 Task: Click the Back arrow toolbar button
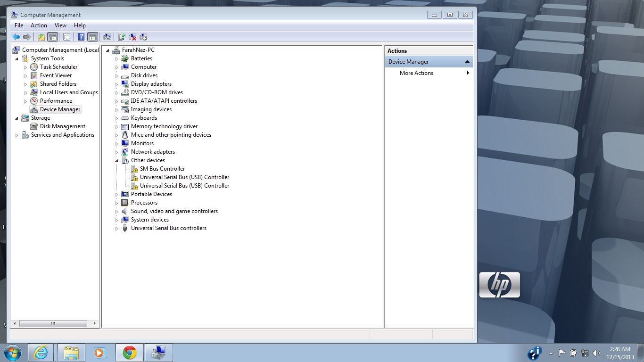pos(16,37)
